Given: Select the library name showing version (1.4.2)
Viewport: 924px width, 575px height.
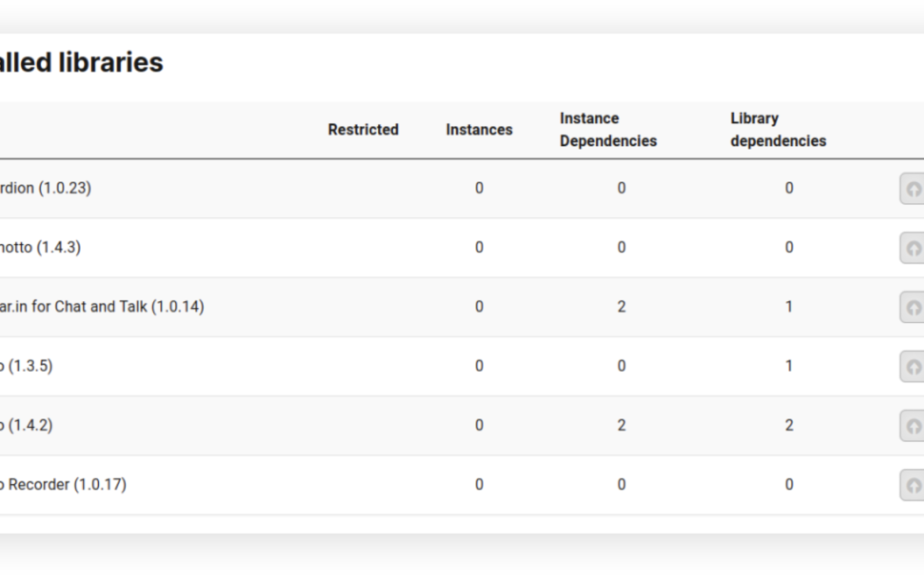Looking at the screenshot, I should tap(26, 425).
